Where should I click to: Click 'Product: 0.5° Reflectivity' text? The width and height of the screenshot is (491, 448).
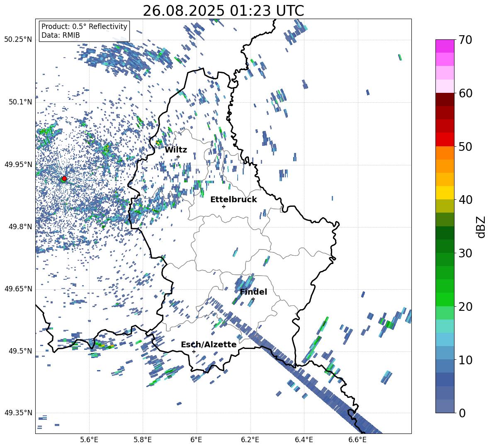click(84, 26)
